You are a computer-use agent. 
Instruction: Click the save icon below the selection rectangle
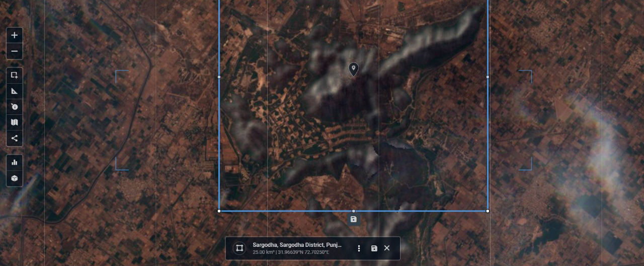point(354,219)
